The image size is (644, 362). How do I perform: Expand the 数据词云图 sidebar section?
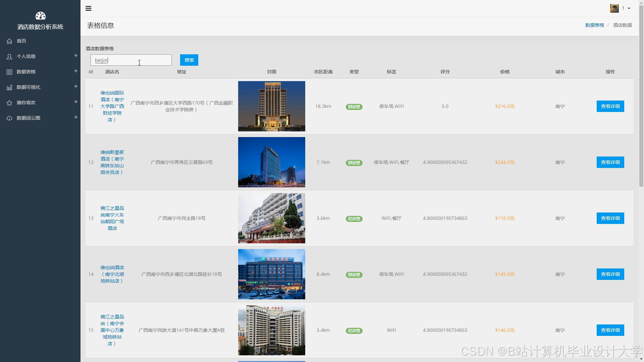click(x=76, y=117)
